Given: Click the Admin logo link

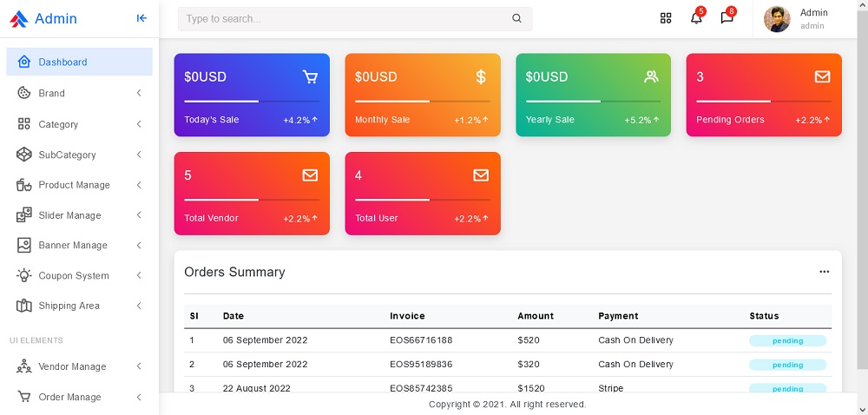Looking at the screenshot, I should click(43, 18).
